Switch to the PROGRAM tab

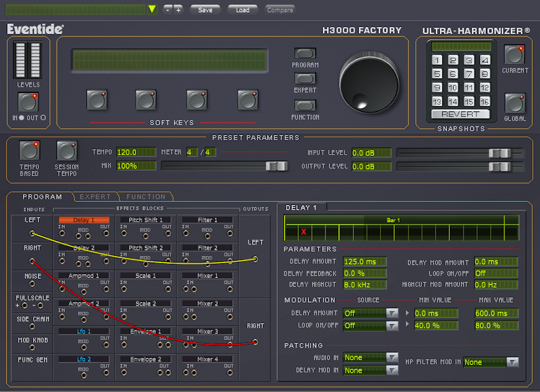(x=42, y=197)
